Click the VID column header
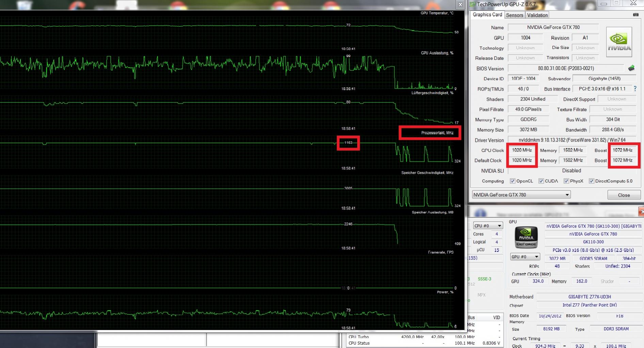Screen dimensions: 644x348 coord(497,317)
